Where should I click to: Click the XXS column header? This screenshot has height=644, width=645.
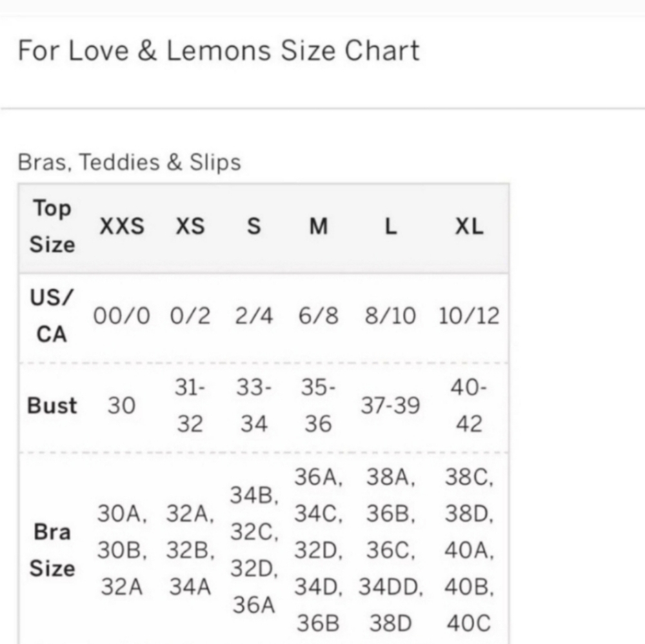122,226
